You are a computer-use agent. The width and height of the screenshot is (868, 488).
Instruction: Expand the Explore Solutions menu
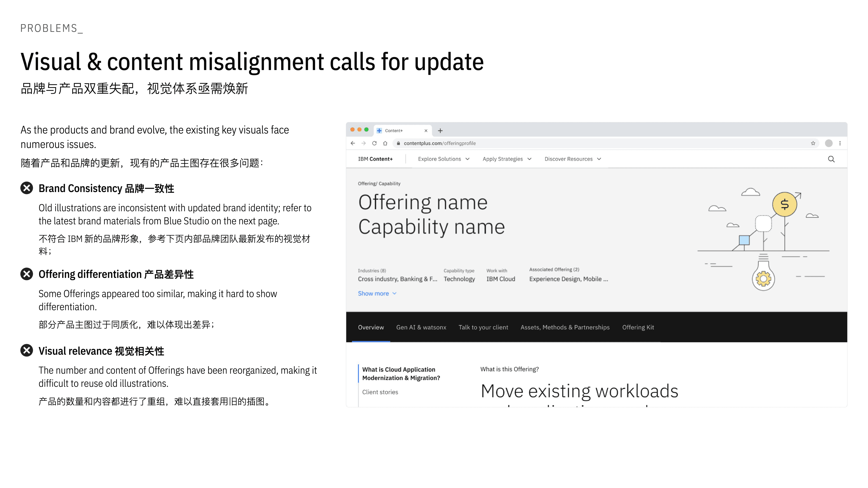coord(443,159)
